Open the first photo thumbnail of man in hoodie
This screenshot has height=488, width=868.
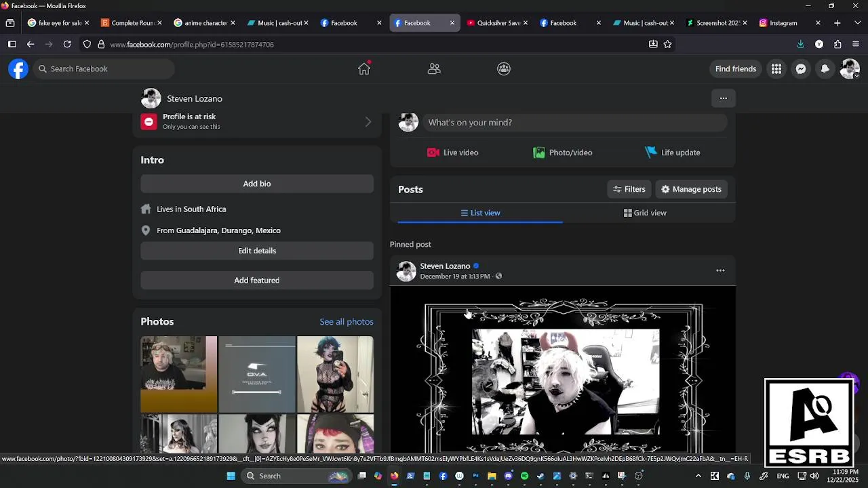[178, 374]
